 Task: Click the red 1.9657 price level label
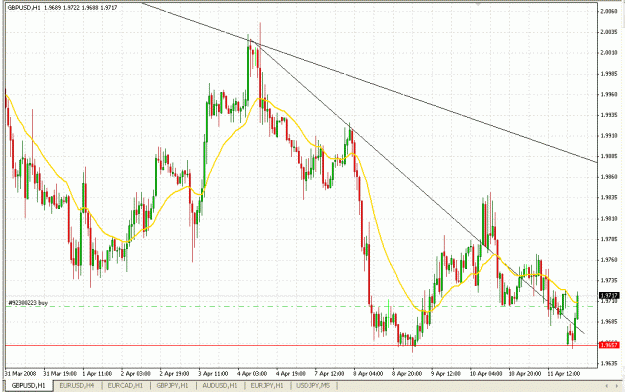click(609, 345)
